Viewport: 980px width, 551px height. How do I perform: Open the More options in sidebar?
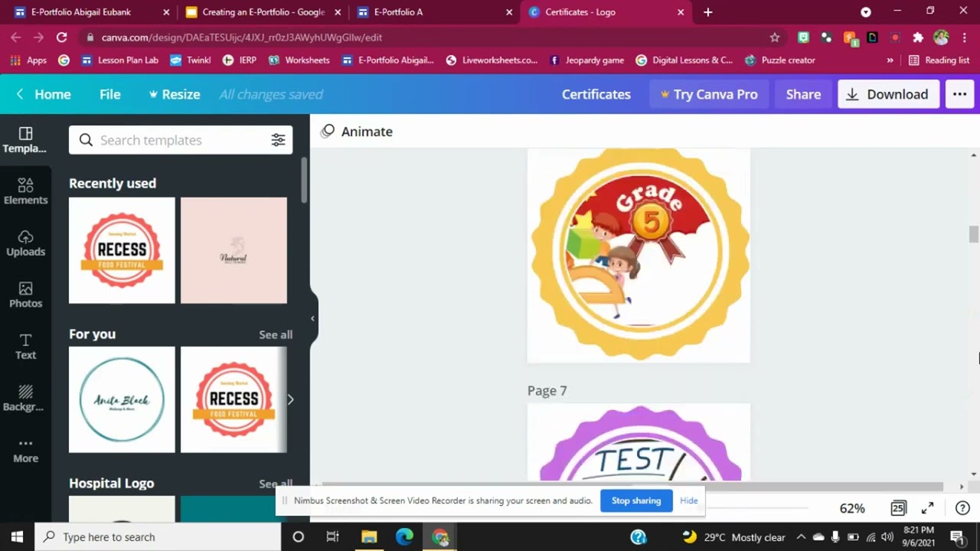point(25,450)
